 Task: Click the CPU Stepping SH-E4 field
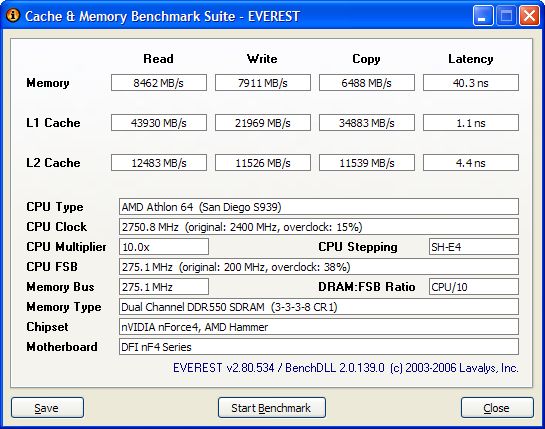474,247
